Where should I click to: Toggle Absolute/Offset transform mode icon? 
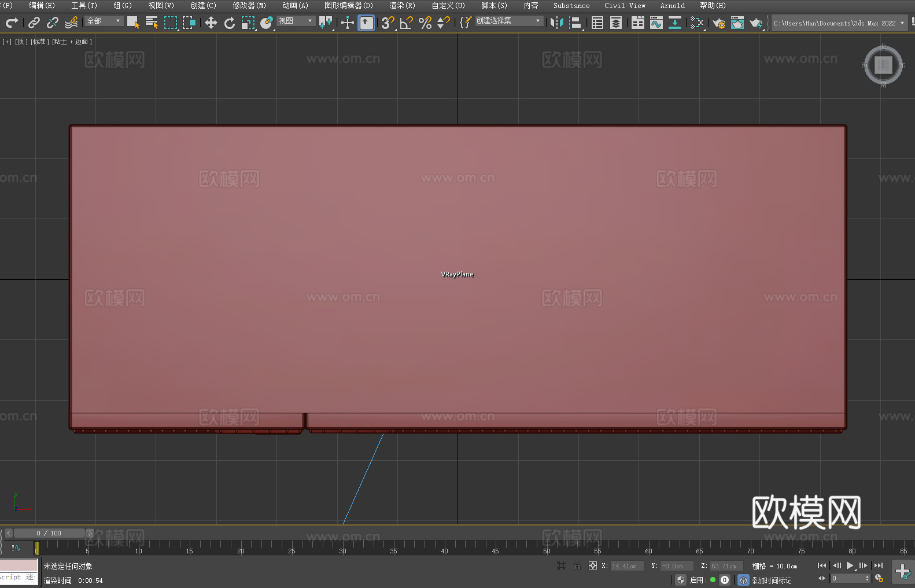(x=593, y=565)
